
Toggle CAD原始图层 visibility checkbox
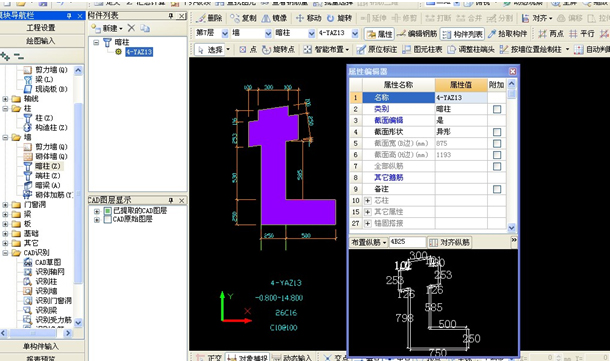coord(108,220)
